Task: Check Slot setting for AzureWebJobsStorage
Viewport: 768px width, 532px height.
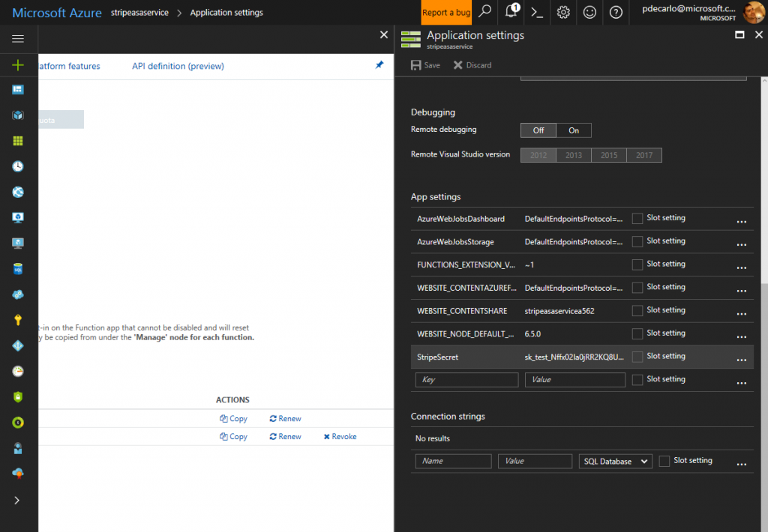Action: pyautogui.click(x=637, y=241)
